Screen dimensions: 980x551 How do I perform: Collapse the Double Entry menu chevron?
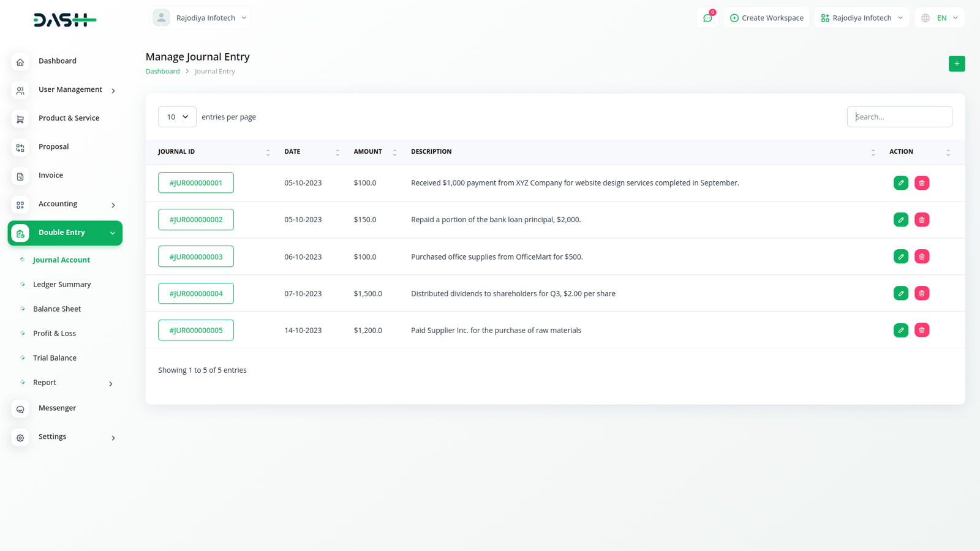[x=113, y=233]
